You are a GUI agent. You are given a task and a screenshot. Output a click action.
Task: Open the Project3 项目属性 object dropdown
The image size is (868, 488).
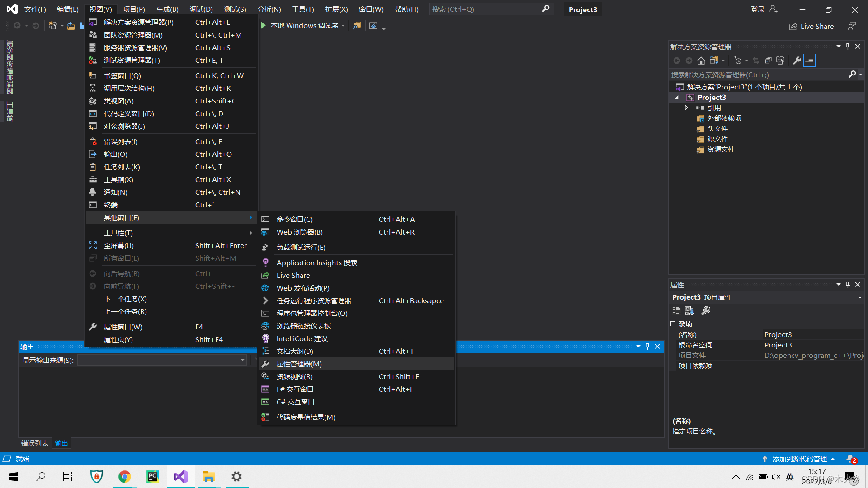pos(859,297)
